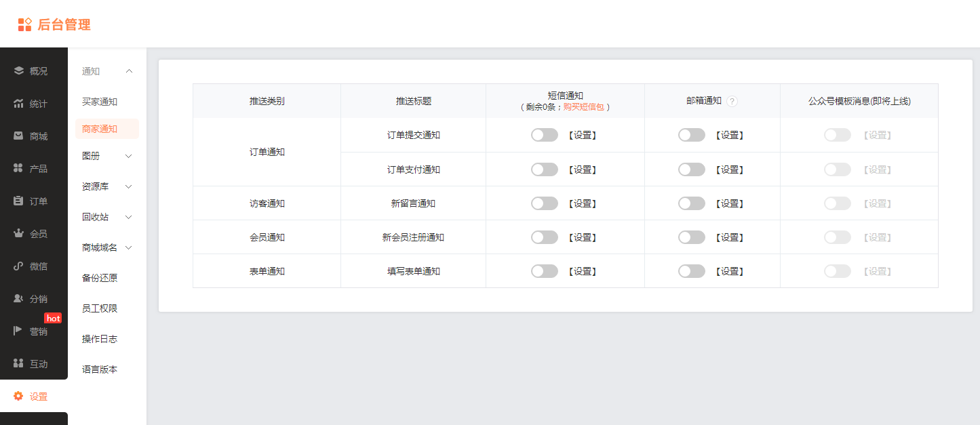
Task: Open 操作日志 menu item
Action: coord(100,339)
